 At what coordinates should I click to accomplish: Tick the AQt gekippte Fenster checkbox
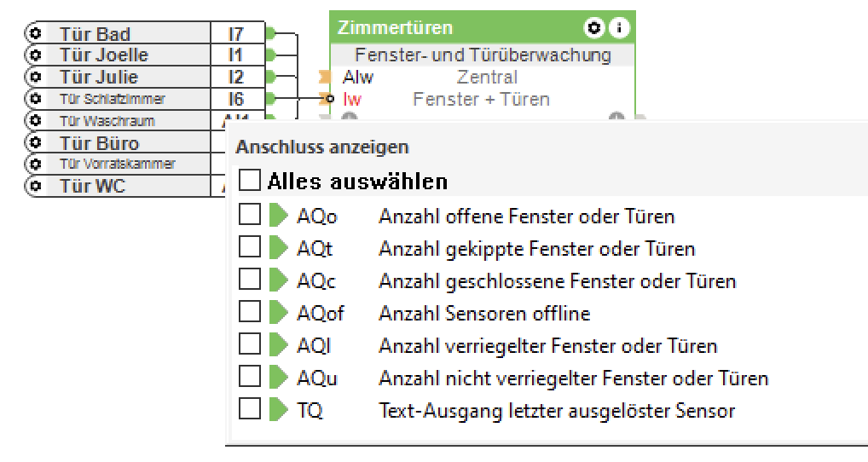point(250,249)
